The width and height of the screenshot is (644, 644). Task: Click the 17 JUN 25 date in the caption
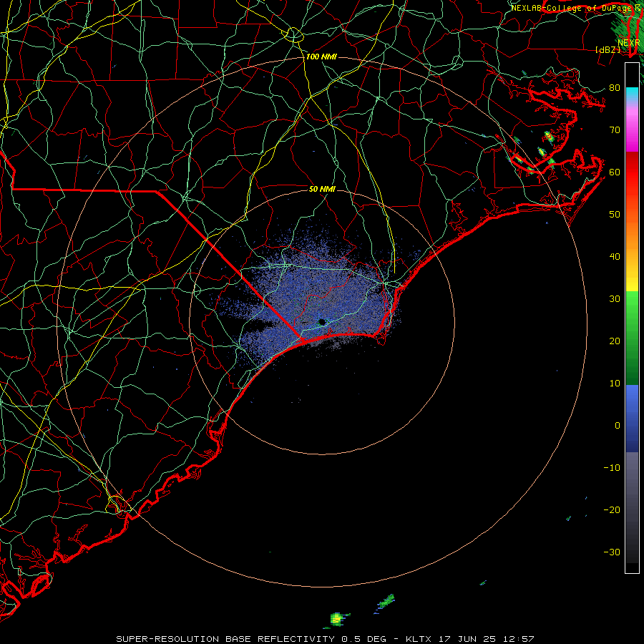tap(467, 639)
